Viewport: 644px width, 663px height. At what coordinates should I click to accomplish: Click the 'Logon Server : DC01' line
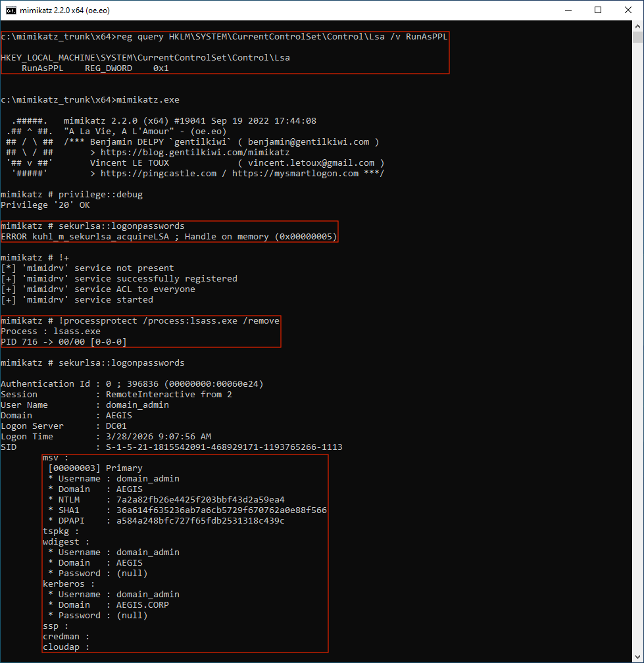coord(63,426)
